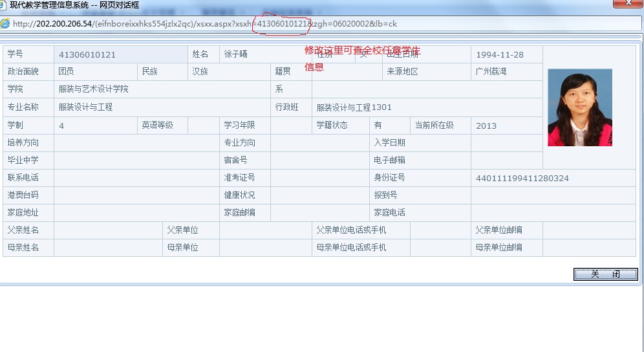Click the 身份证号 label cell
644x352 pixels.
420,178
